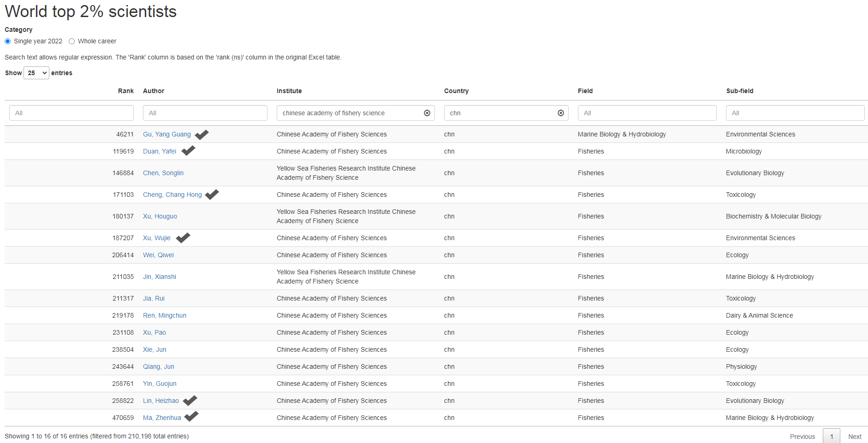This screenshot has height=443, width=868.
Task: Click Biochemistry & Molecular Biology sub-field cell
Action: coord(773,216)
